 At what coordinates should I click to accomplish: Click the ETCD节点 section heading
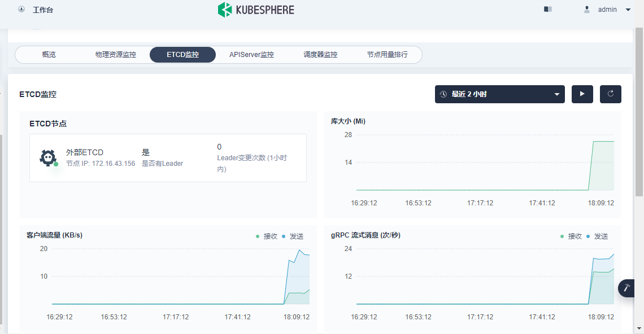(x=48, y=124)
